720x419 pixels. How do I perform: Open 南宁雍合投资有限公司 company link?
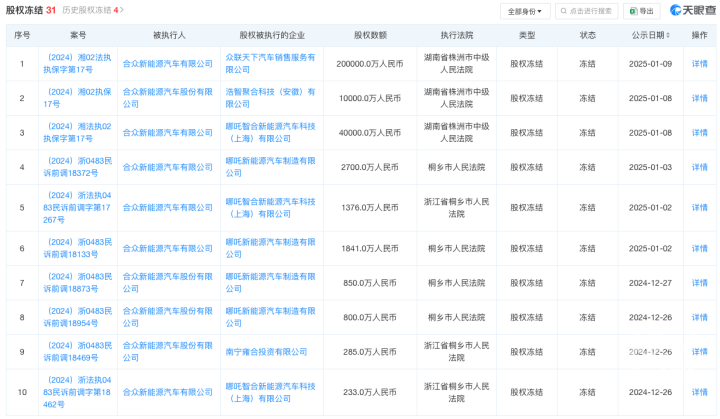[x=266, y=352]
